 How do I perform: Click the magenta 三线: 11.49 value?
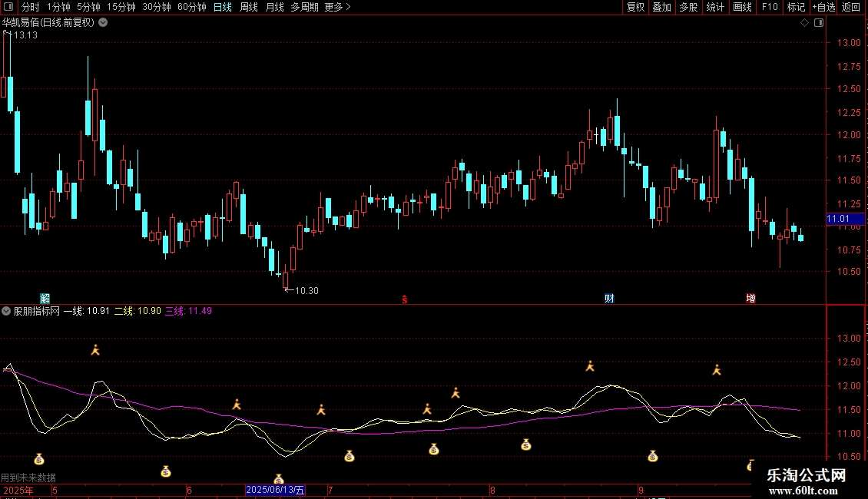(x=189, y=311)
